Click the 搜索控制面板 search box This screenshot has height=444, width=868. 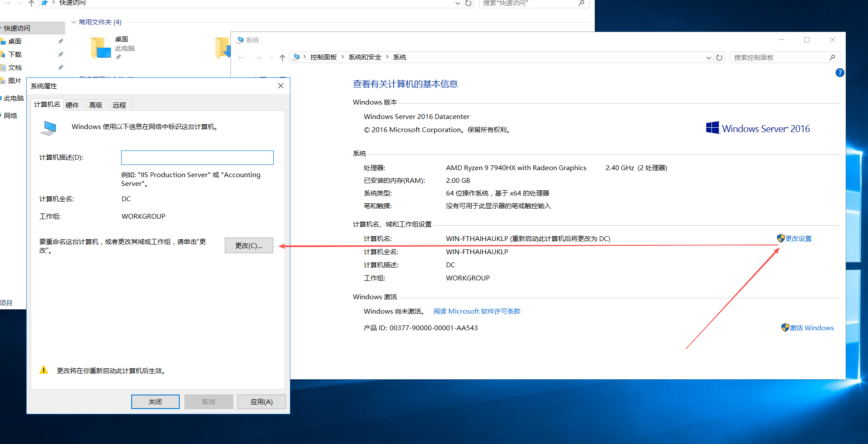(780, 57)
